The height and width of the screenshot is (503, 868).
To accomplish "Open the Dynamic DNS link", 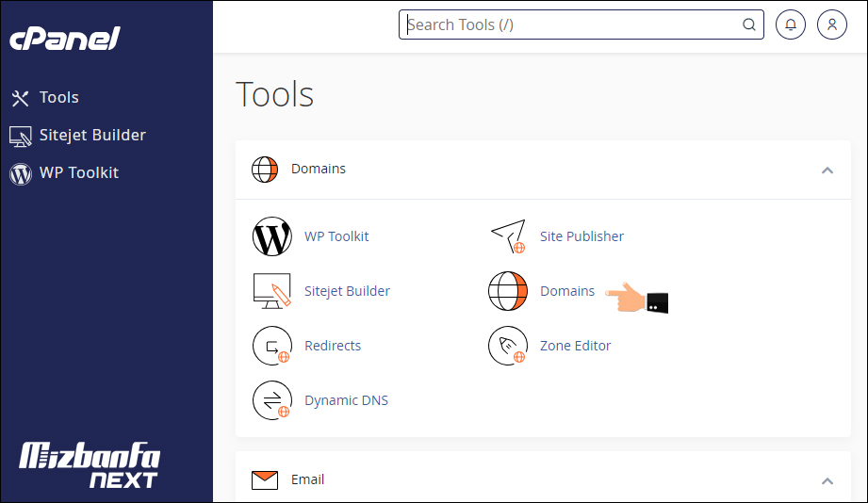I will (x=346, y=400).
